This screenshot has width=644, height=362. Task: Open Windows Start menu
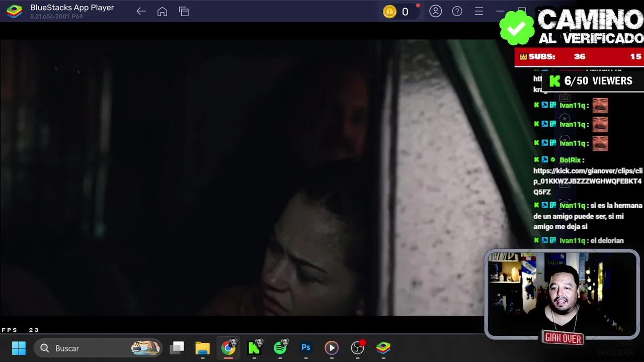19,348
